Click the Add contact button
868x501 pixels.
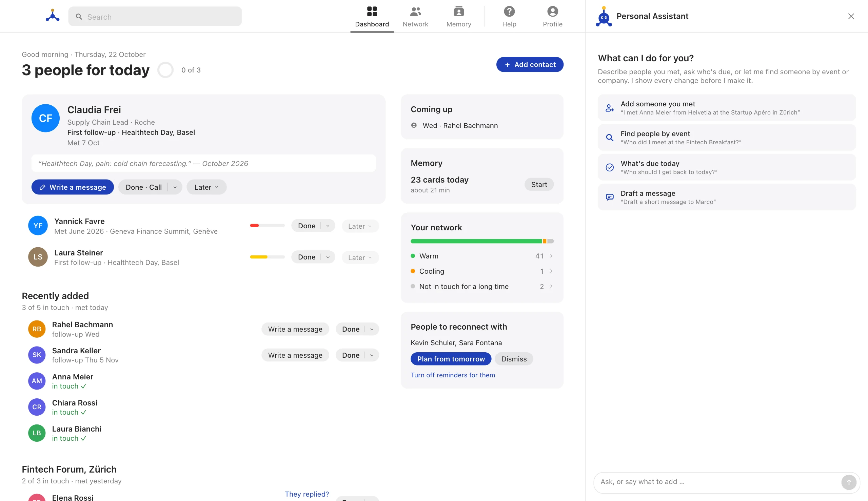pos(530,64)
